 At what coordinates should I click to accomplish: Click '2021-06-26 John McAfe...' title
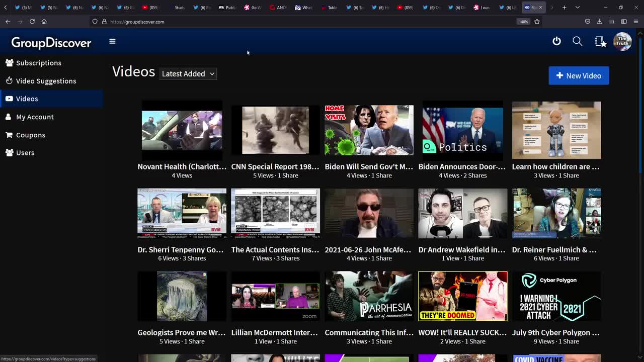368,250
